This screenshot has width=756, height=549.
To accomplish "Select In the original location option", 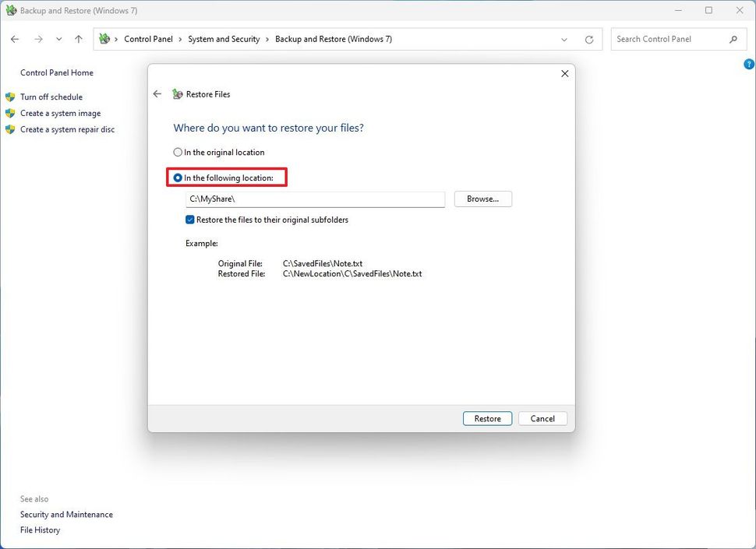I will click(x=178, y=152).
